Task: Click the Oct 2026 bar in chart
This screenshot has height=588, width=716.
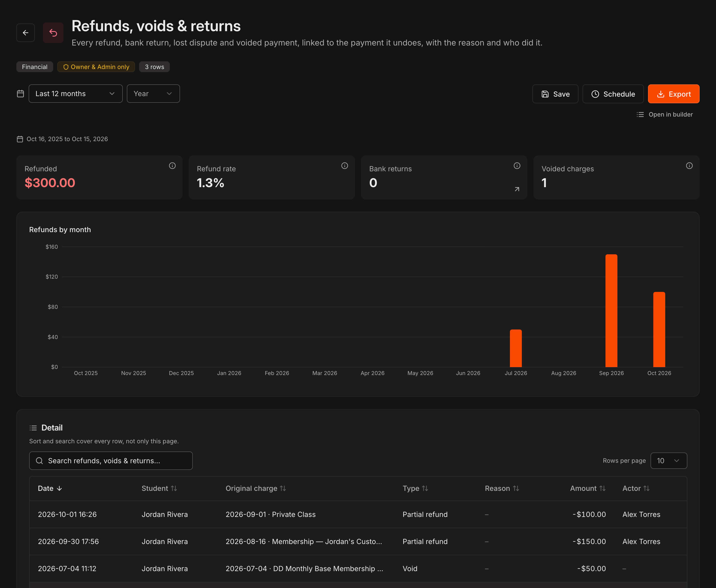Action: pyautogui.click(x=659, y=329)
